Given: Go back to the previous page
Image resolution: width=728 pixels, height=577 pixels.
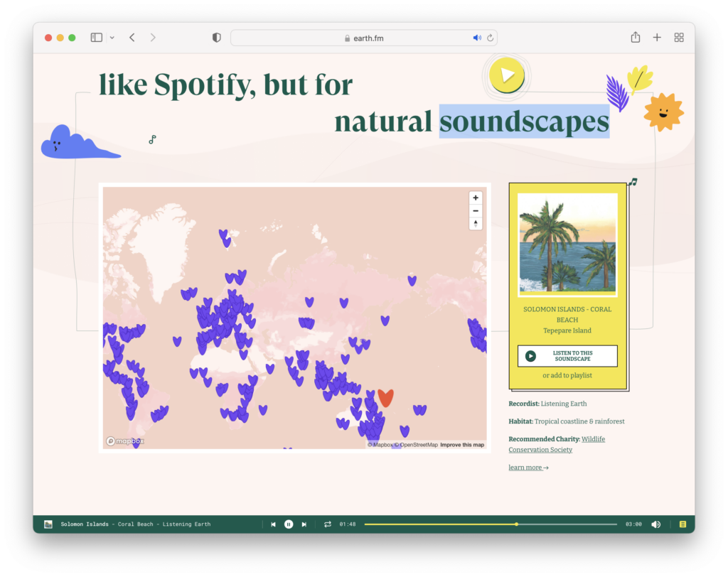Looking at the screenshot, I should coord(132,38).
